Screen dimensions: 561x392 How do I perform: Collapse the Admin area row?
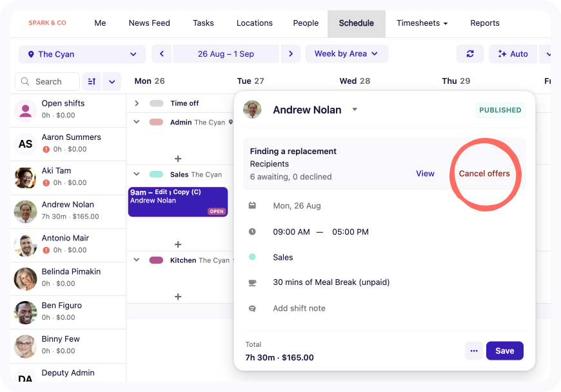tap(137, 122)
